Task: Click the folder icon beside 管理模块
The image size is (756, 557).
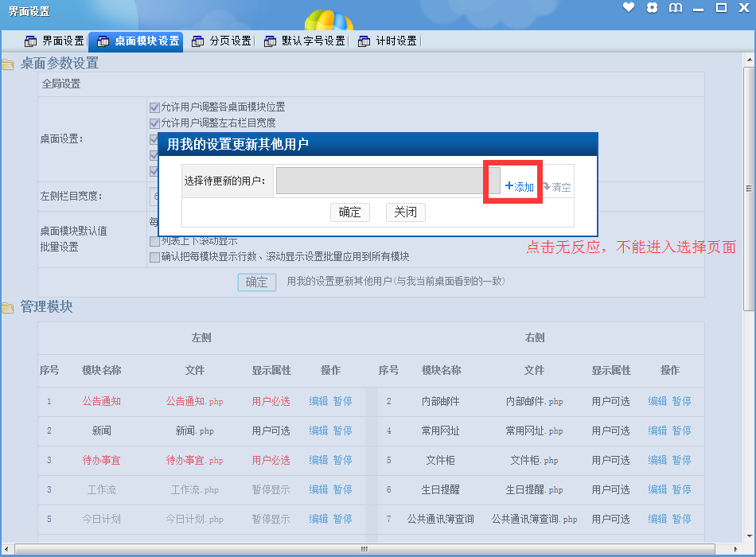Action: 7,308
